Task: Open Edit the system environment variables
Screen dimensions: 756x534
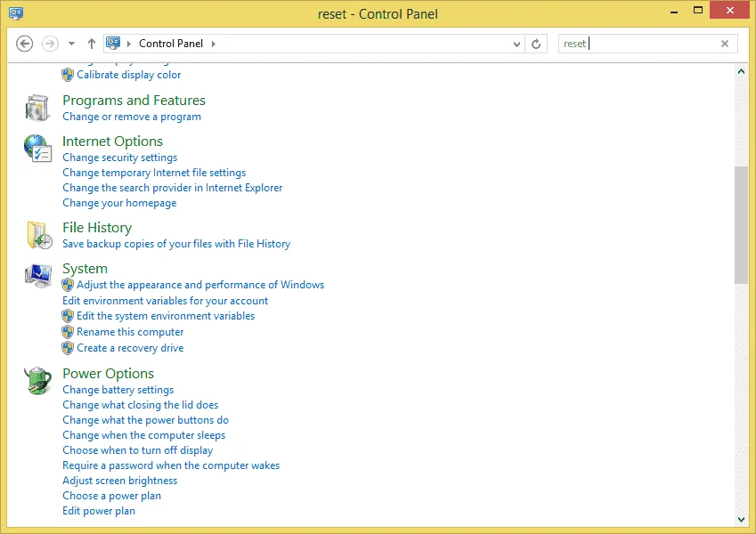Action: (166, 316)
